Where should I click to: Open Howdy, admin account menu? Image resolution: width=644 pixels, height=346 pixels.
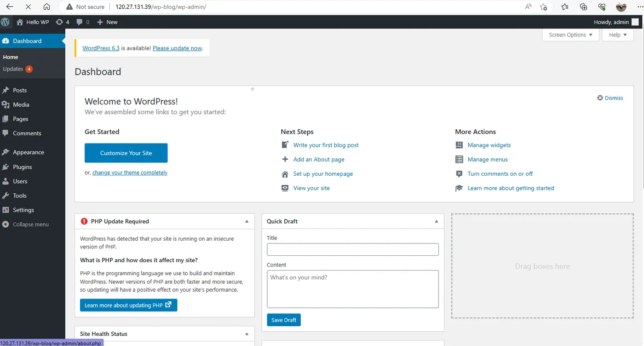(616, 22)
